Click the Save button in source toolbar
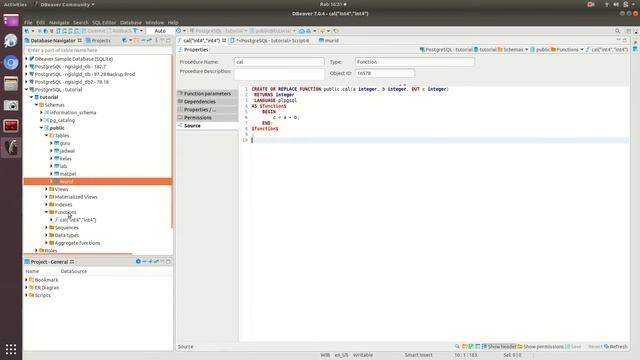The width and height of the screenshot is (640, 360). (573, 347)
